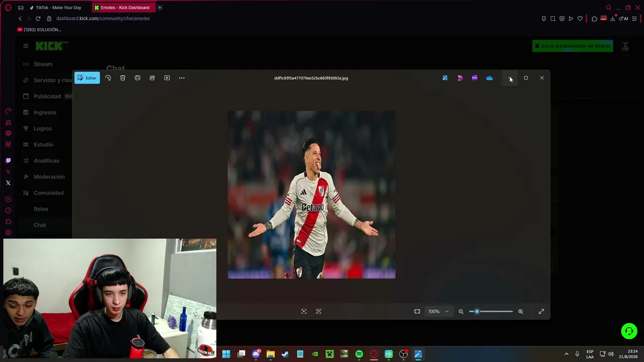644x362 pixels.
Task: Share the photo from Photos toolbar
Action: pos(152,78)
